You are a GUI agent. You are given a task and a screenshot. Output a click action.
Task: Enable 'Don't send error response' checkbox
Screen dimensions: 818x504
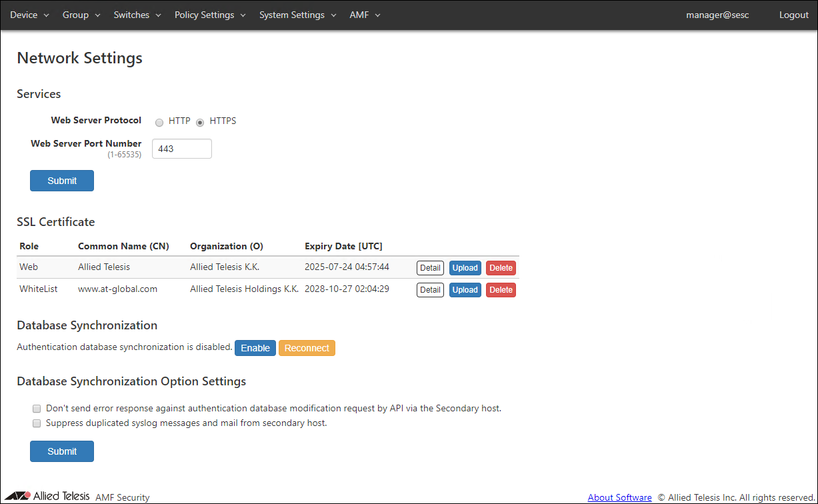click(x=37, y=409)
